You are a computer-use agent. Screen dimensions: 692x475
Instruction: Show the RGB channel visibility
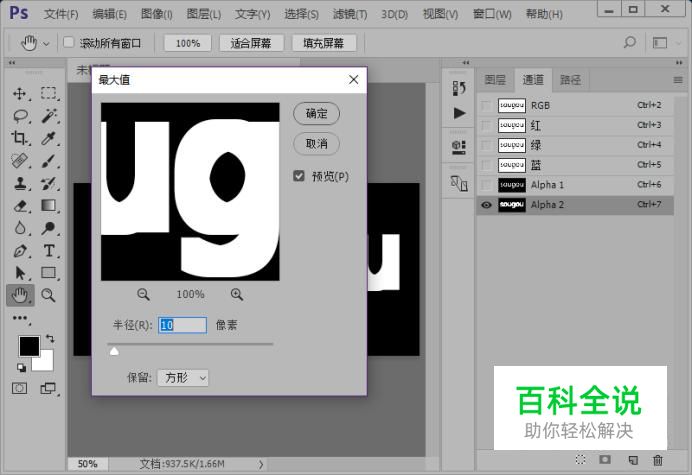486,106
